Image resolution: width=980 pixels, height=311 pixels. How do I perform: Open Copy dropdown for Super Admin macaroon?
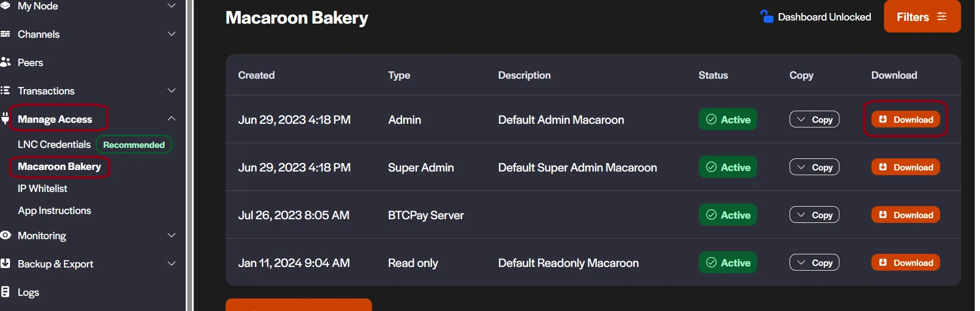pos(814,167)
